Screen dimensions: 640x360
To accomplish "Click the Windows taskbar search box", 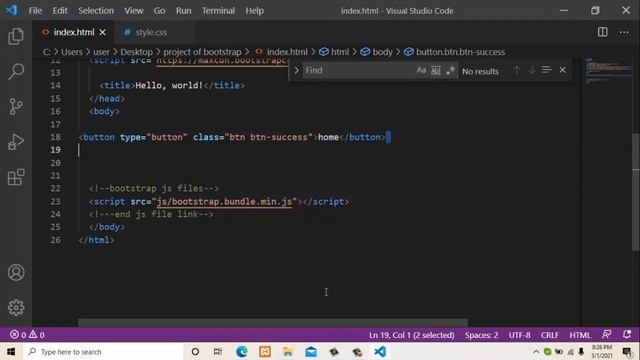I will click(x=102, y=351).
